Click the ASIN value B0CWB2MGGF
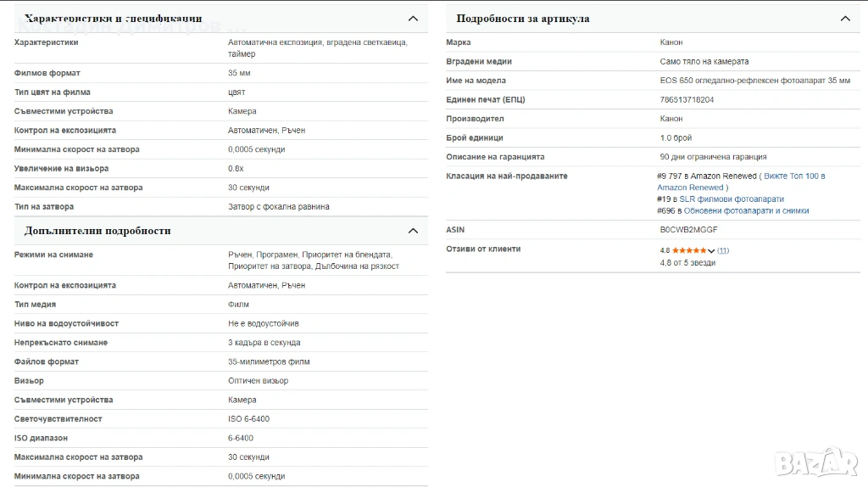This screenshot has height=487, width=868. click(x=688, y=230)
